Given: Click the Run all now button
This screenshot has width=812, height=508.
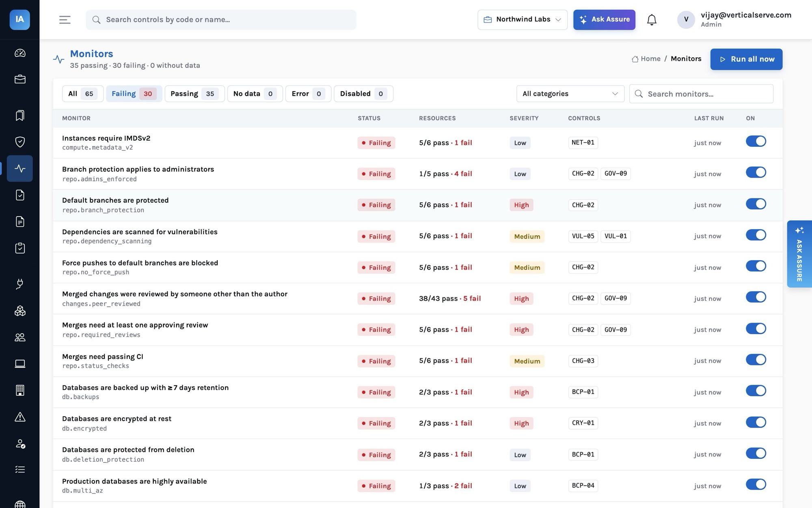Looking at the screenshot, I should 746,59.
